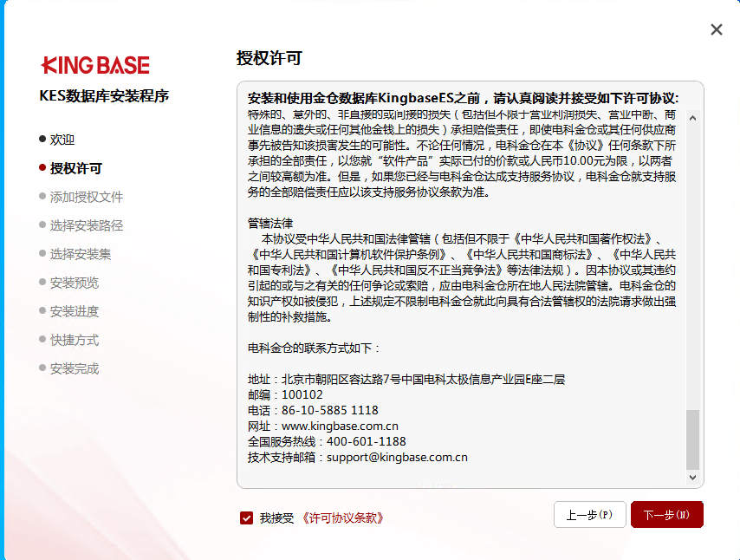Click the support@kingbase.com.cn email text
740x560 pixels.
tap(397, 457)
